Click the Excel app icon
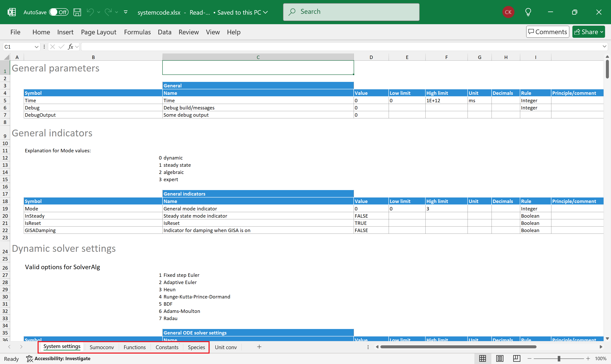611x364 pixels. [x=11, y=12]
